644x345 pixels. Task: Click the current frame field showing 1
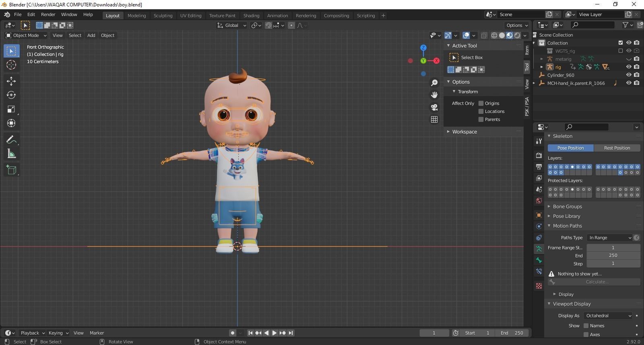pyautogui.click(x=434, y=333)
